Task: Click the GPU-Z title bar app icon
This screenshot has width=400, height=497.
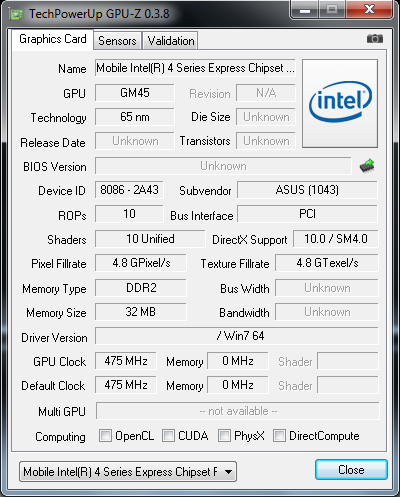Action: [16, 14]
